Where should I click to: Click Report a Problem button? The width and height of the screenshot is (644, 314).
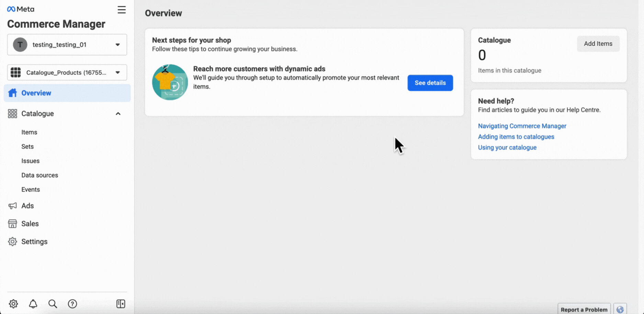click(x=584, y=309)
